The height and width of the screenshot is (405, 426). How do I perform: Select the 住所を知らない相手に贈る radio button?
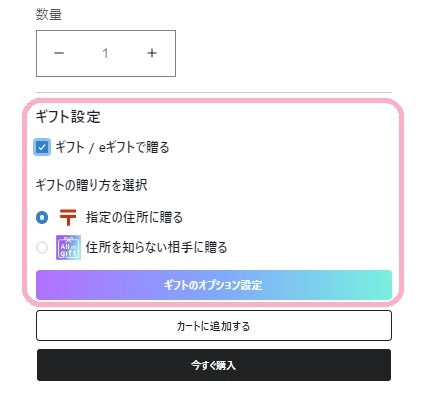[42, 248]
